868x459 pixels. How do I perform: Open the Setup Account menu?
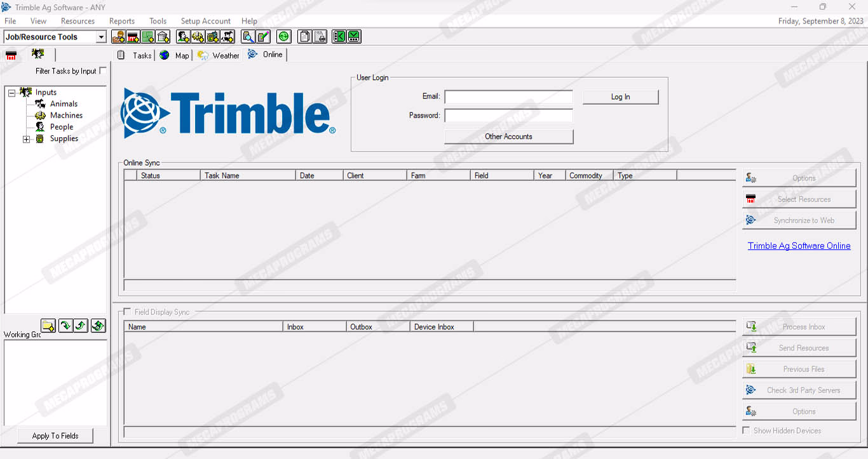click(206, 21)
